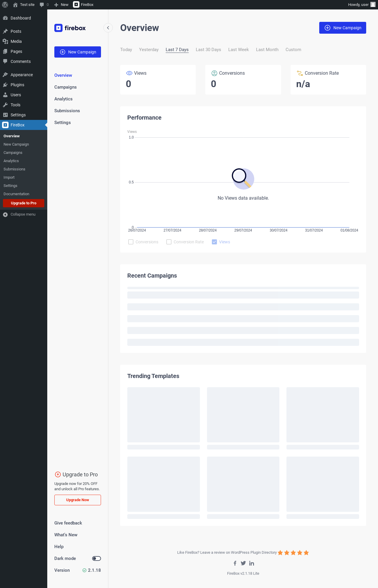Click the version check icon
Screen dimensions: 378x588
pos(84,570)
